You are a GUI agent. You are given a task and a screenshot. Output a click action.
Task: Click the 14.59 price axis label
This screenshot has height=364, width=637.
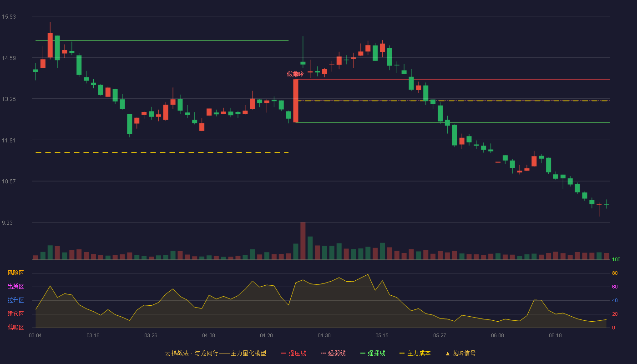(9, 58)
